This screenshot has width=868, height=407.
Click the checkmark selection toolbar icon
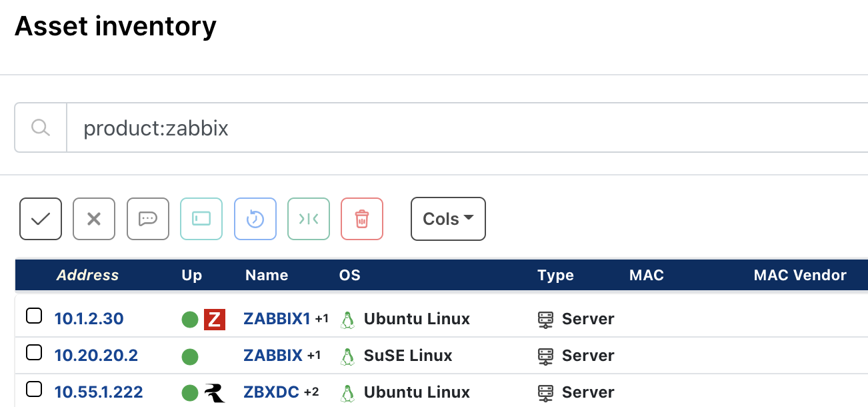pyautogui.click(x=40, y=219)
